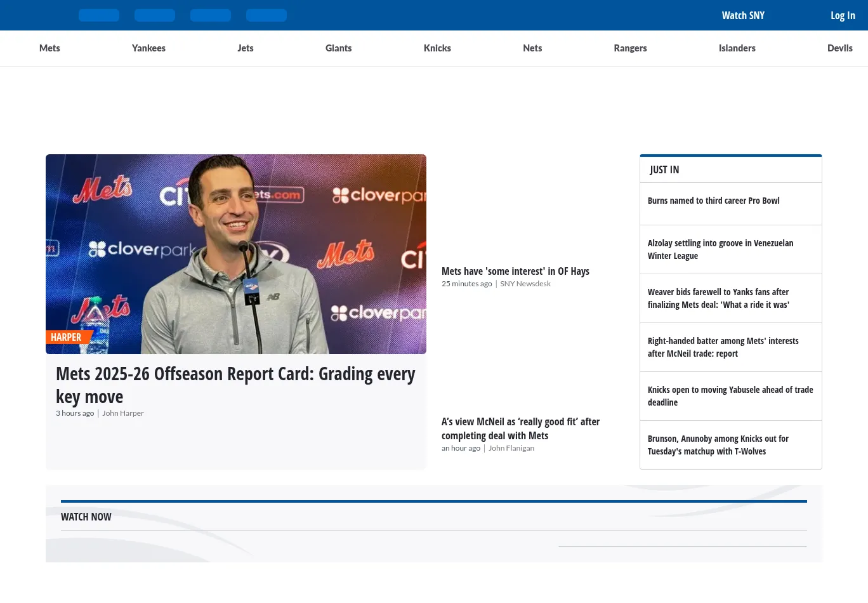Select Yankees in the team navigation
Viewport: 868px width, 603px height.
coord(148,48)
